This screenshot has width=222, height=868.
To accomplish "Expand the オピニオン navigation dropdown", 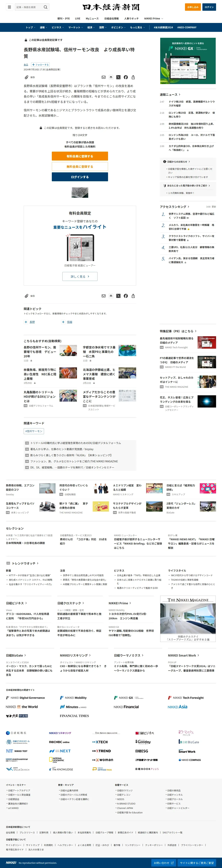I will click(x=119, y=28).
